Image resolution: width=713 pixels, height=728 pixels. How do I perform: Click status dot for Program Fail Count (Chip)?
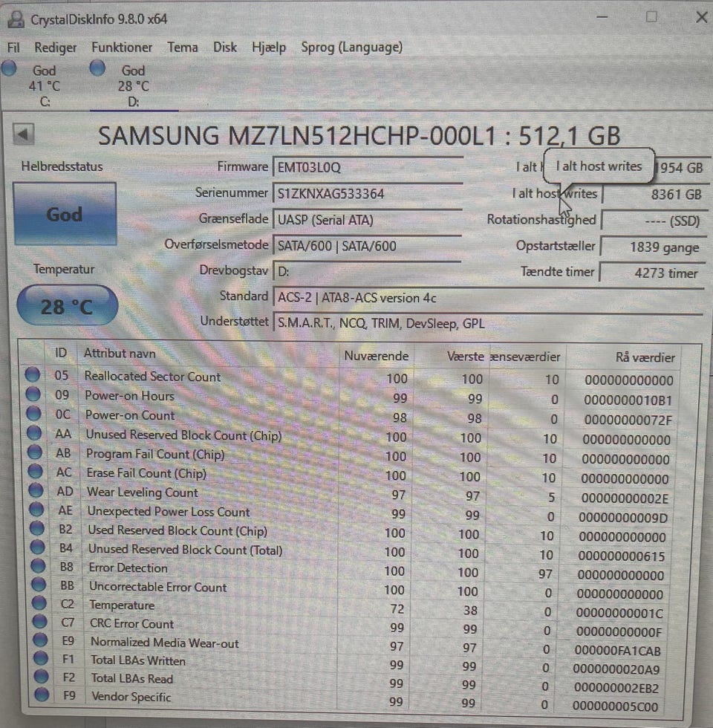tap(34, 452)
